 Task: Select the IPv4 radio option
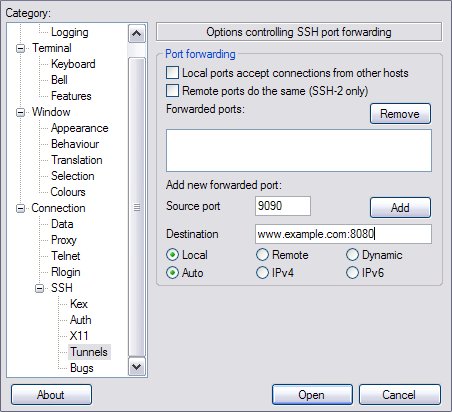click(262, 273)
